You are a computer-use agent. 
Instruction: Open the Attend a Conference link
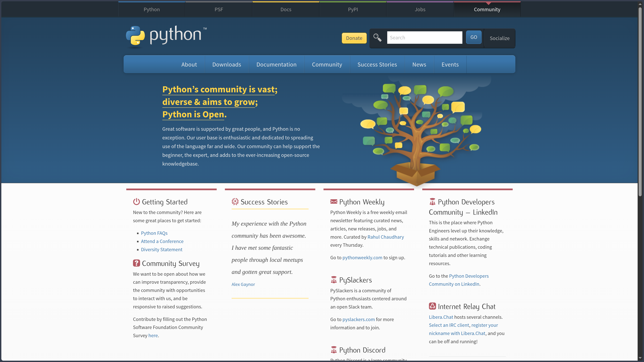(x=162, y=241)
